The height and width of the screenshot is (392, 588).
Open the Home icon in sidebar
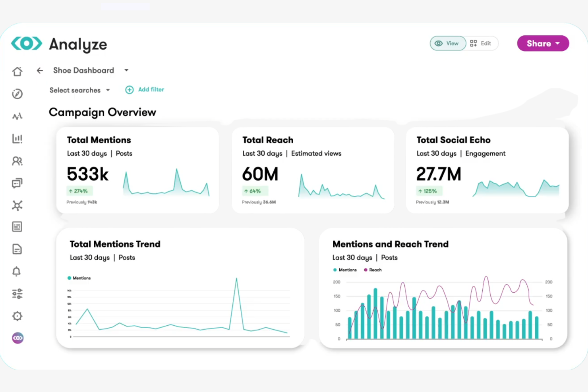coord(17,71)
